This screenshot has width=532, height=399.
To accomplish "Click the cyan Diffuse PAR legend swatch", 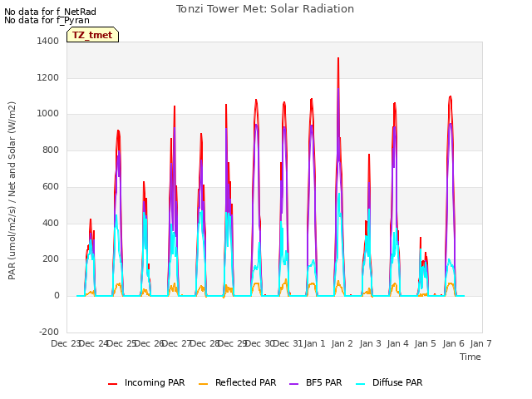I will tap(361, 384).
